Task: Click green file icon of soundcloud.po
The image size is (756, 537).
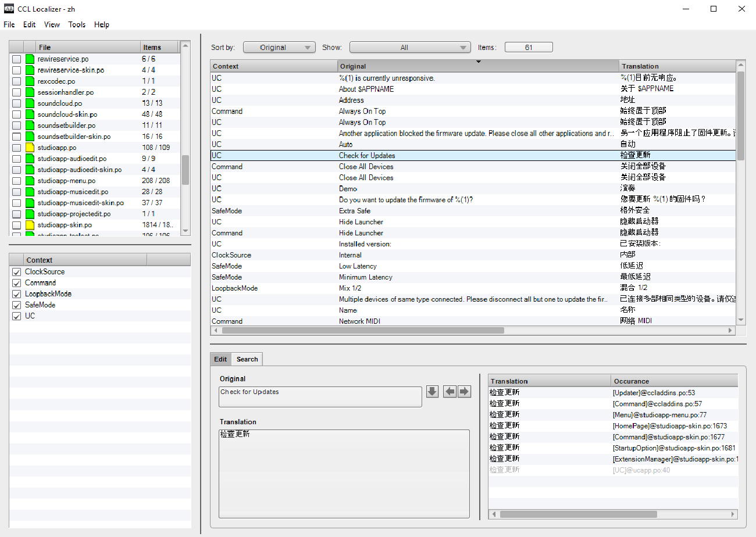Action: pyautogui.click(x=30, y=103)
